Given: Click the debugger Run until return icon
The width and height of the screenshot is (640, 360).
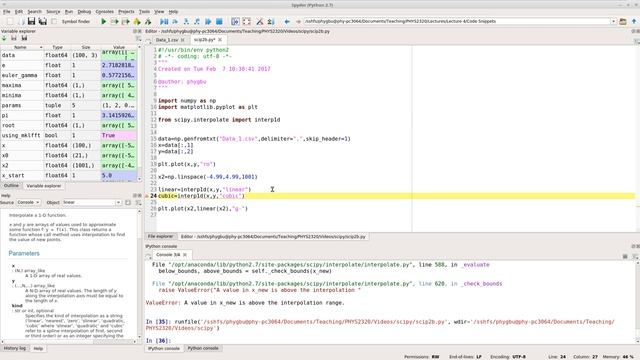Looking at the screenshot, I should click(197, 21).
